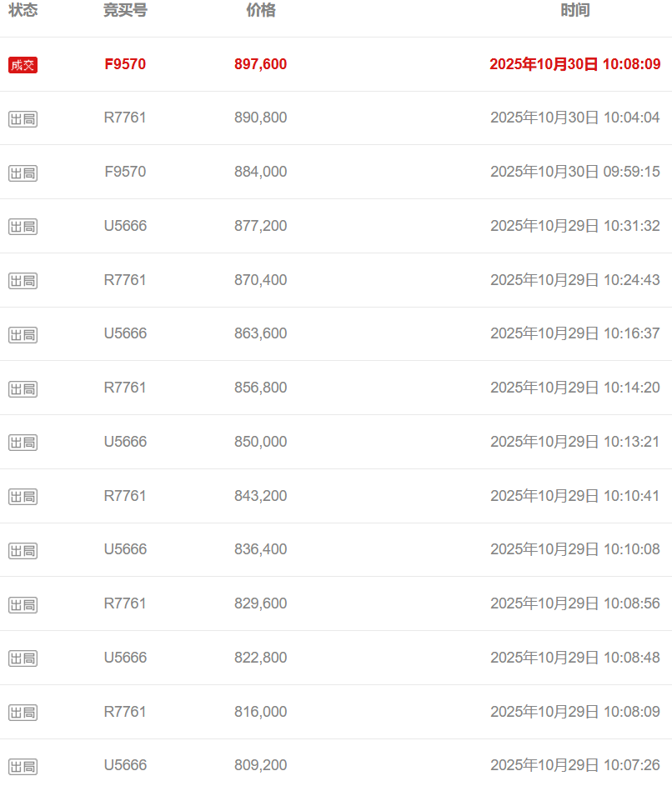Viewport: 672px width, 786px height.
Task: Click the 出局 badge for bid 884,000
Action: click(23, 173)
